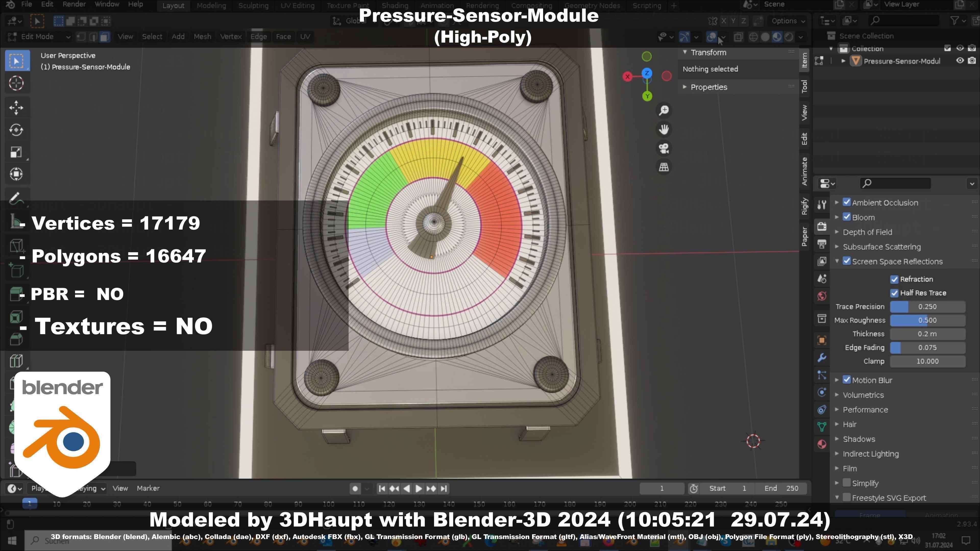Viewport: 980px width, 551px height.
Task: Switch to face select mode
Action: click(105, 37)
